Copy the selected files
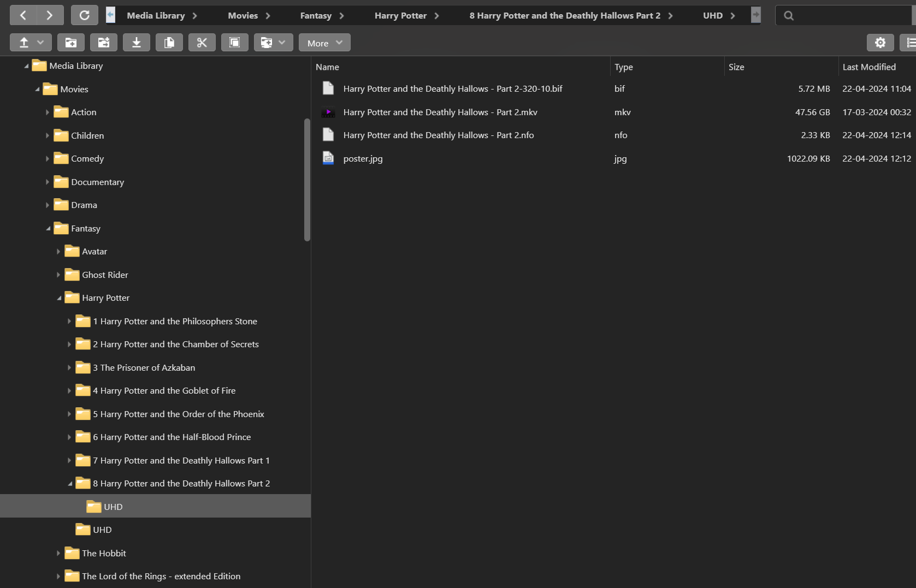Viewport: 916px width, 588px height. pyautogui.click(x=169, y=43)
